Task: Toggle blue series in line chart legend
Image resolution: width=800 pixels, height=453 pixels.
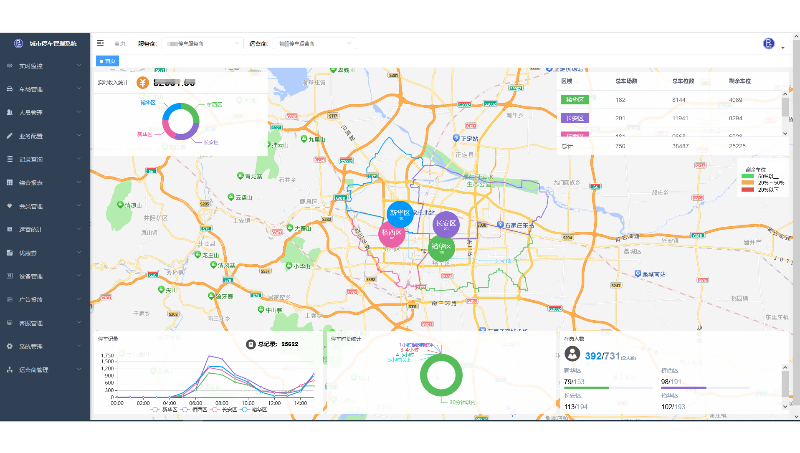Action: [x=253, y=409]
